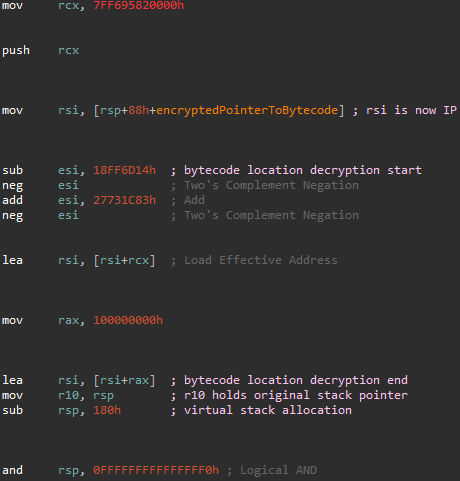Viewport: 460px width, 481px height.
Task: Click the 'Load Effective Address' auto comment
Action: (261, 260)
